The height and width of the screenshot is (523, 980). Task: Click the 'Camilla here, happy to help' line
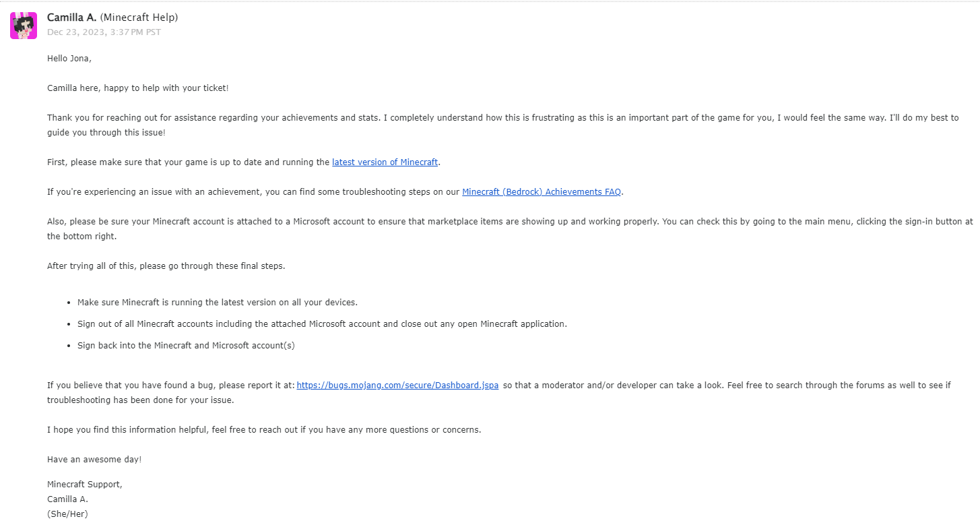point(137,88)
